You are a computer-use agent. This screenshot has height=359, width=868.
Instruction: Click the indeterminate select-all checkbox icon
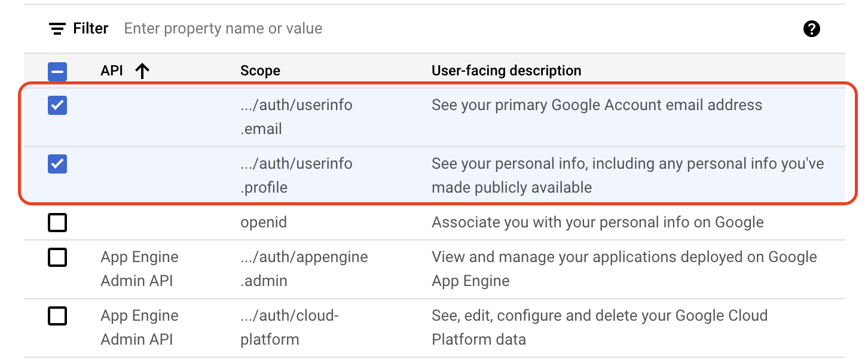click(x=57, y=71)
